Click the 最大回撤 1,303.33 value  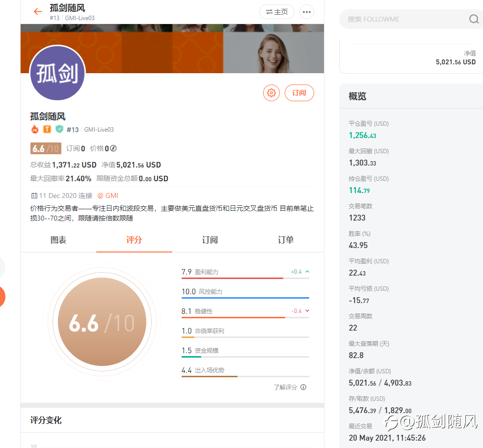pos(363,163)
